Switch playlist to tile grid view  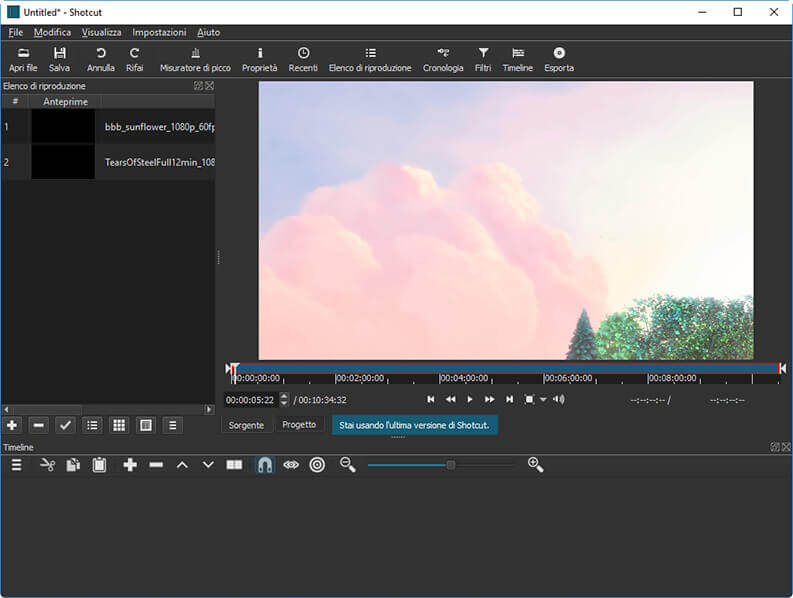(119, 425)
